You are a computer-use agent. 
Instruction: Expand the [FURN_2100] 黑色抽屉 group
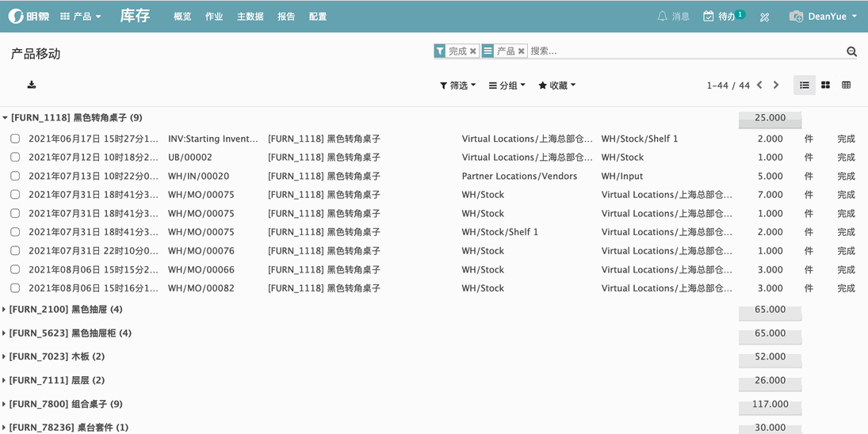tap(65, 310)
